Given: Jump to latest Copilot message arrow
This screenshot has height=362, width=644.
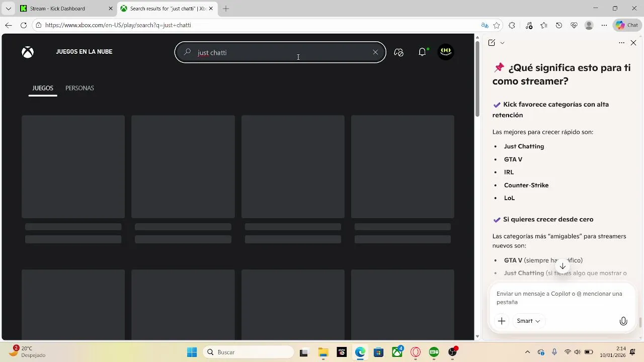Looking at the screenshot, I should [562, 266].
